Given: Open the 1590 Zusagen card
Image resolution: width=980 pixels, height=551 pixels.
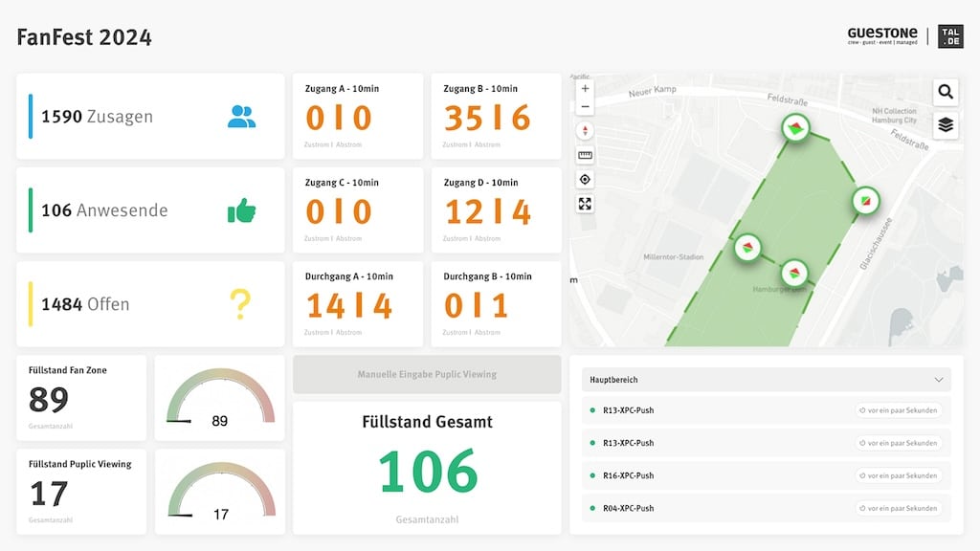Looking at the screenshot, I should [x=150, y=117].
